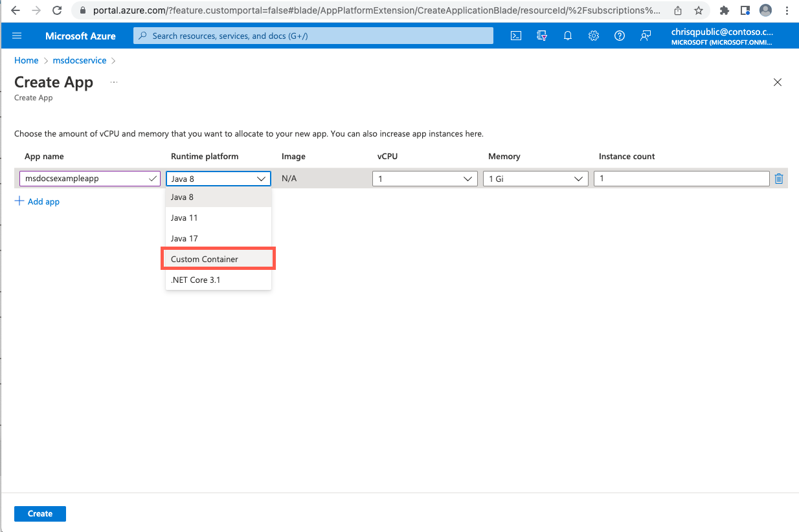Click the Microsoft Azure logo text

coord(80,36)
